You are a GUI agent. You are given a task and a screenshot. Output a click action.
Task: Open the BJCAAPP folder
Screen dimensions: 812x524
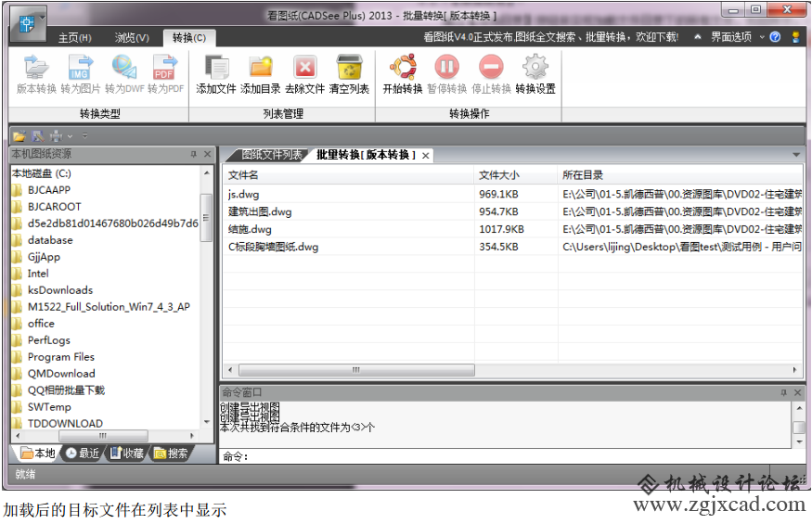48,190
